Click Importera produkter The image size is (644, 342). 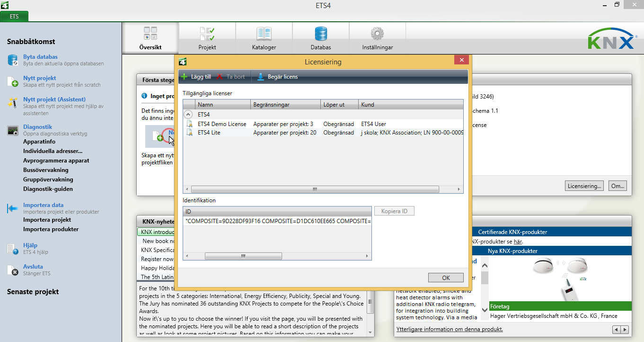pyautogui.click(x=51, y=229)
